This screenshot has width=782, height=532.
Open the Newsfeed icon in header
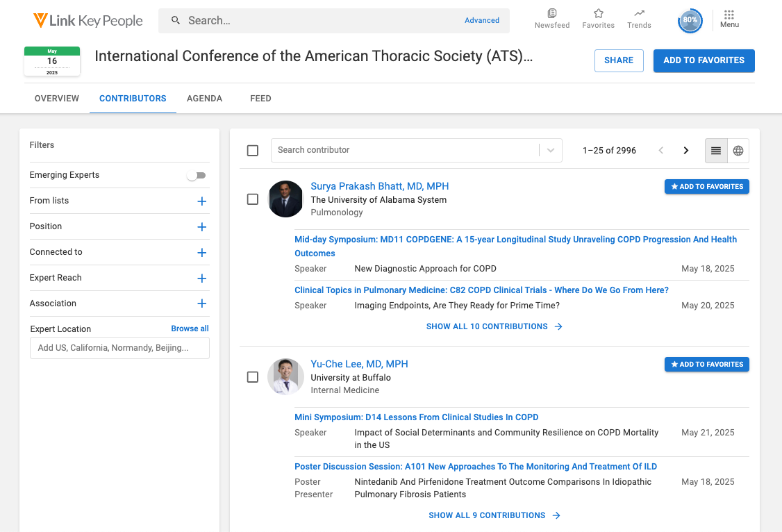(x=551, y=15)
